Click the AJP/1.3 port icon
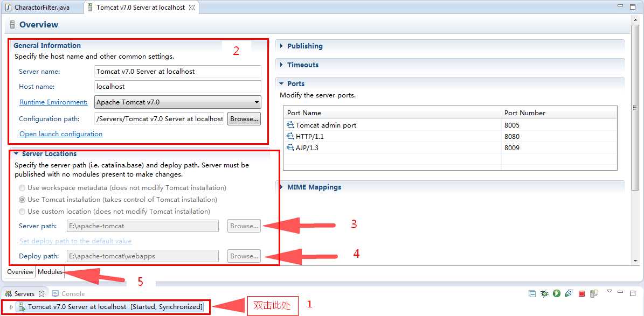The width and height of the screenshot is (644, 316). 290,148
